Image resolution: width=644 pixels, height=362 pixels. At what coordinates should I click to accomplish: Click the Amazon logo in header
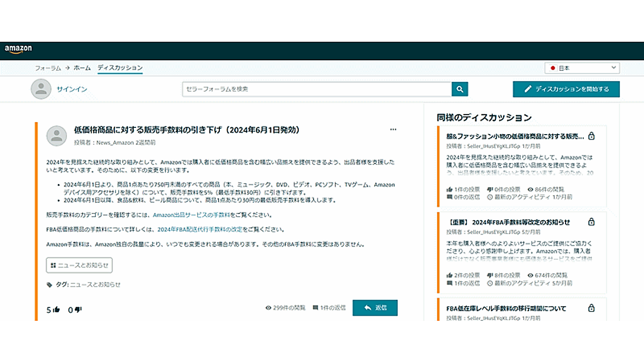(19, 49)
